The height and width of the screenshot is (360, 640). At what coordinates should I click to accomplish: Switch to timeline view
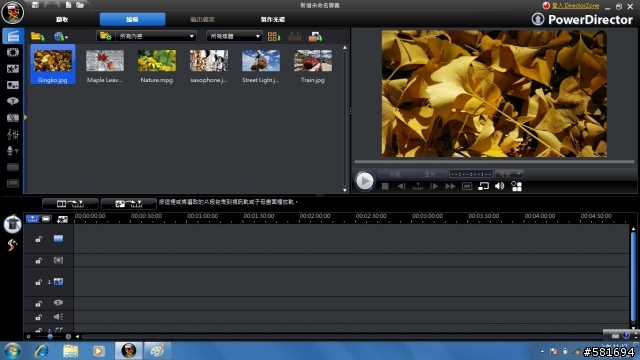[x=32, y=219]
